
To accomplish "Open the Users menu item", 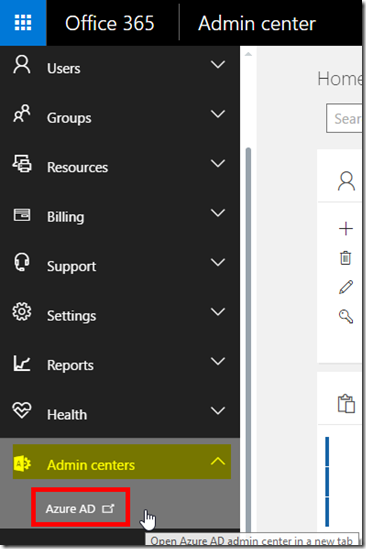I will (x=64, y=68).
